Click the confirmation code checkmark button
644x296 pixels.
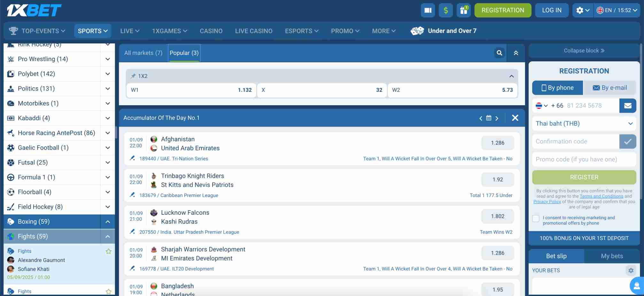pyautogui.click(x=628, y=141)
